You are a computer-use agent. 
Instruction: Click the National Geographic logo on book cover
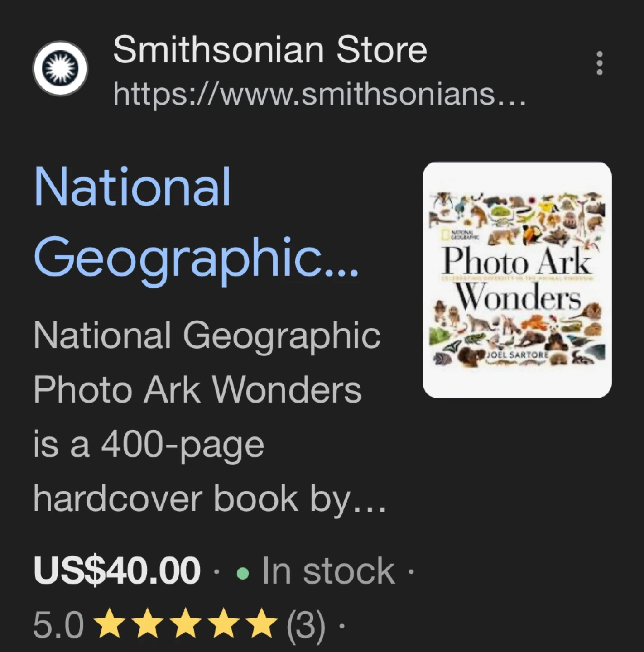459,235
